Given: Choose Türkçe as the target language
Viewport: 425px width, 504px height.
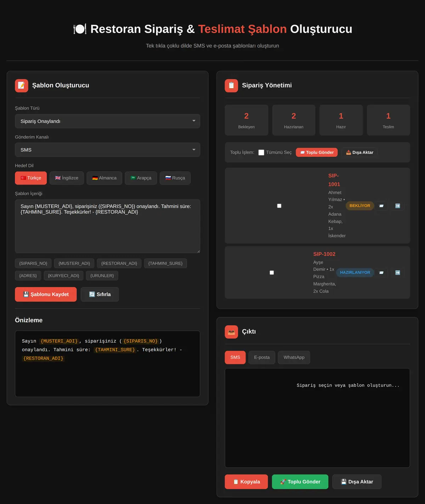Looking at the screenshot, I should pyautogui.click(x=31, y=178).
